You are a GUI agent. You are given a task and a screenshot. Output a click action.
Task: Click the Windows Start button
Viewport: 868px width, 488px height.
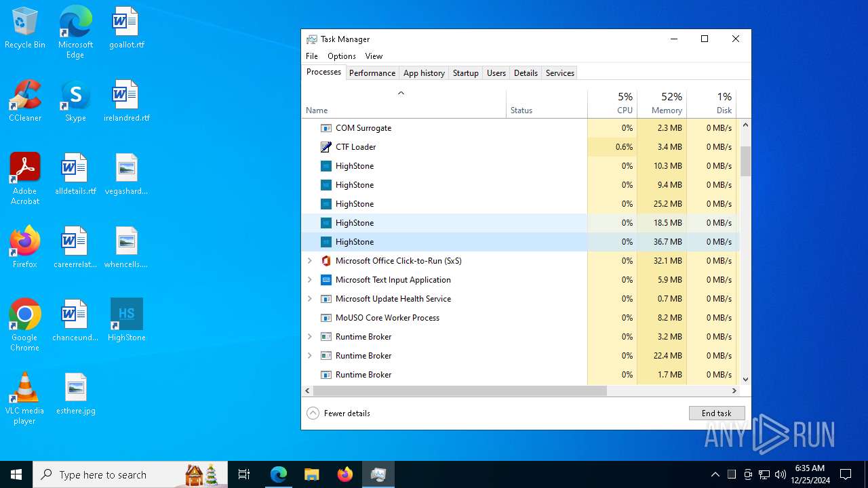[16, 474]
